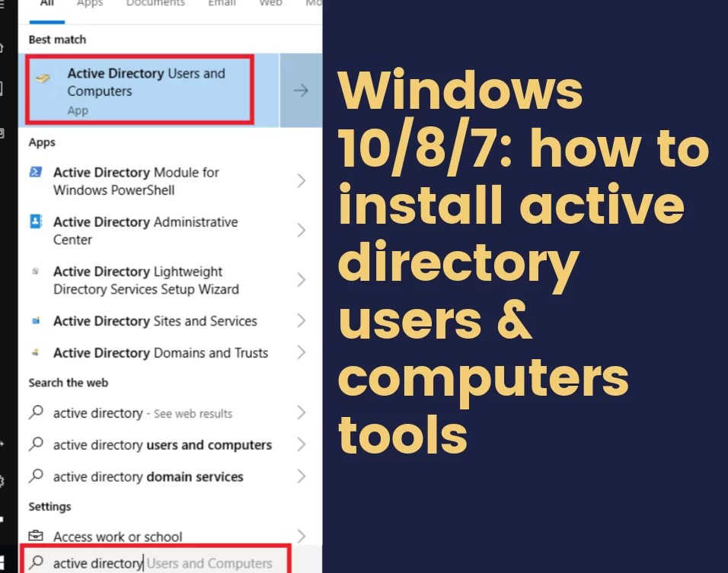
Task: Click the Active Directory Users and Computers app icon
Action: tap(43, 78)
